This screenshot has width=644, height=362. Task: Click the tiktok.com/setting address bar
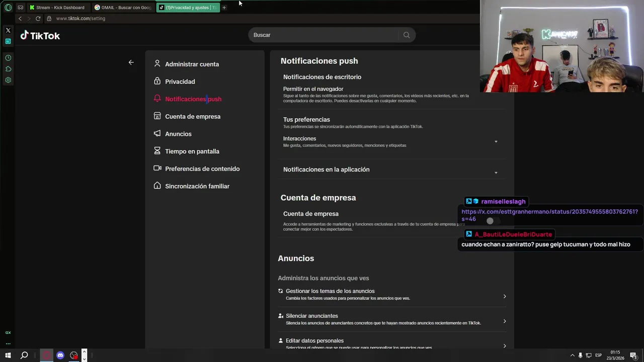pyautogui.click(x=80, y=19)
